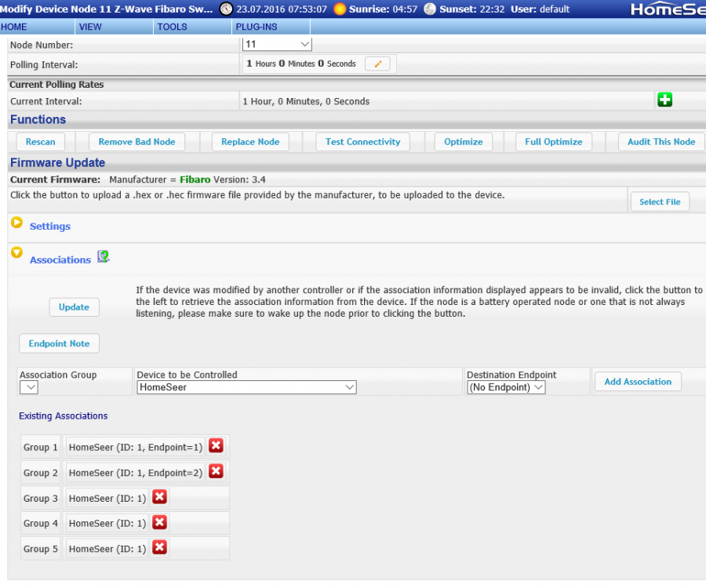Delete the Group 3 HomeSeer association

pos(159,497)
